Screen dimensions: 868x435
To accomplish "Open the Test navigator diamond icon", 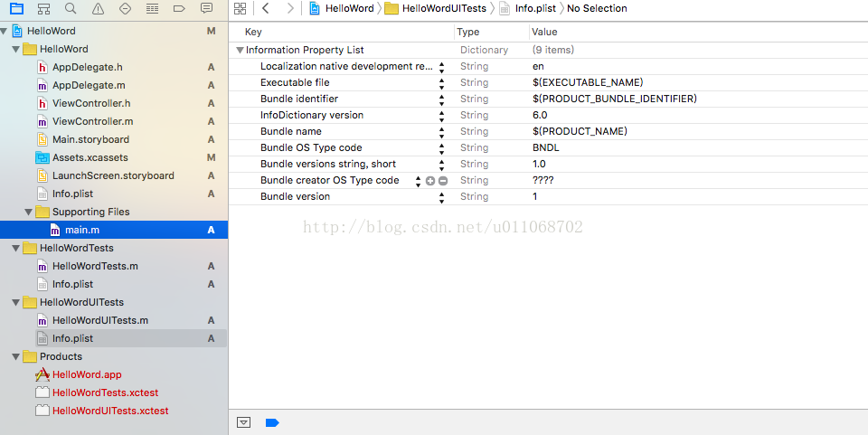I will pos(125,8).
